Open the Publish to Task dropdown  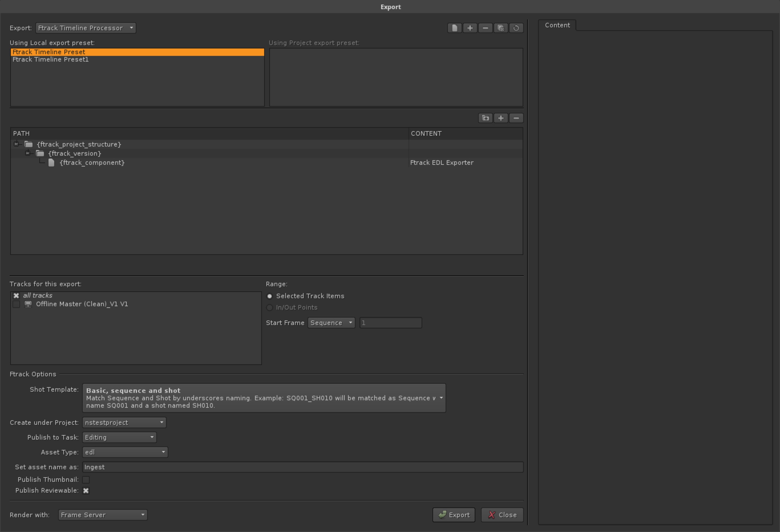pos(120,437)
